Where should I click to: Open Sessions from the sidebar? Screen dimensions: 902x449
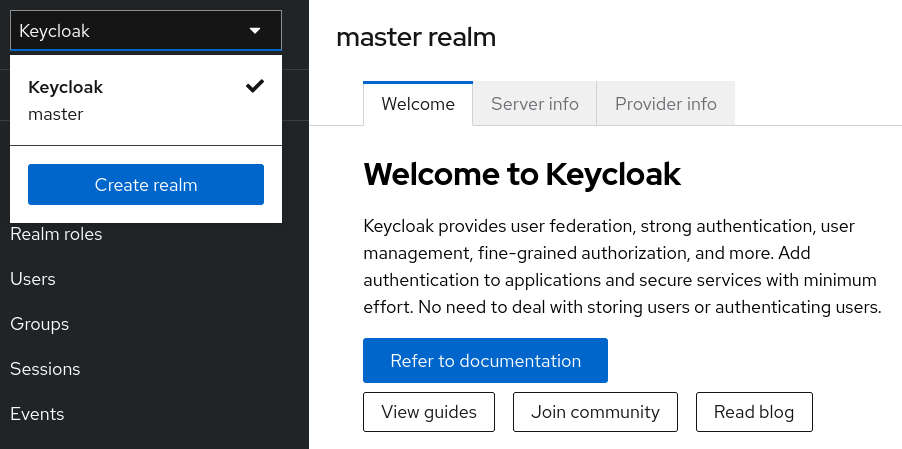click(45, 369)
